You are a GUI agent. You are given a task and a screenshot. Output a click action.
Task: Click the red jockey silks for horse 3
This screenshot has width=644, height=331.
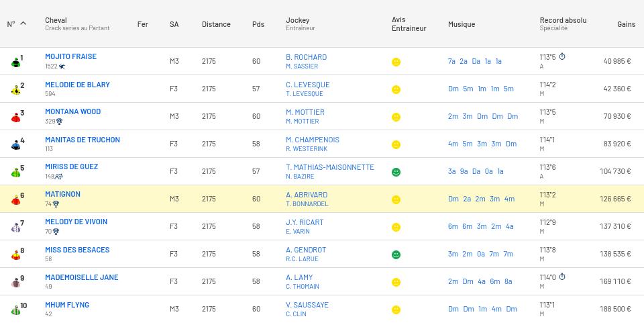[x=15, y=117]
